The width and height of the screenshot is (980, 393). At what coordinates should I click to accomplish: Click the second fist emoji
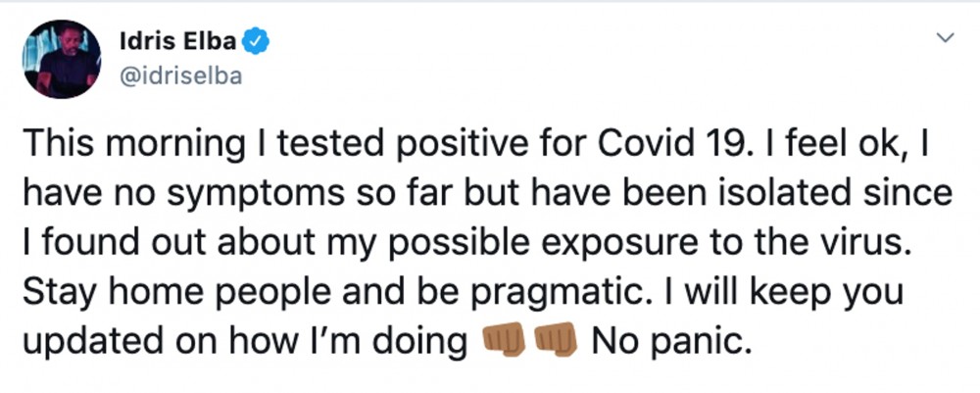[556, 340]
